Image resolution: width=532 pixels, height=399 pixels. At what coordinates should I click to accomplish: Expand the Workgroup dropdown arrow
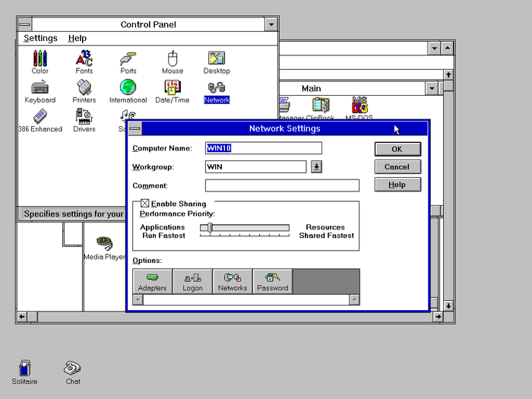coord(317,167)
